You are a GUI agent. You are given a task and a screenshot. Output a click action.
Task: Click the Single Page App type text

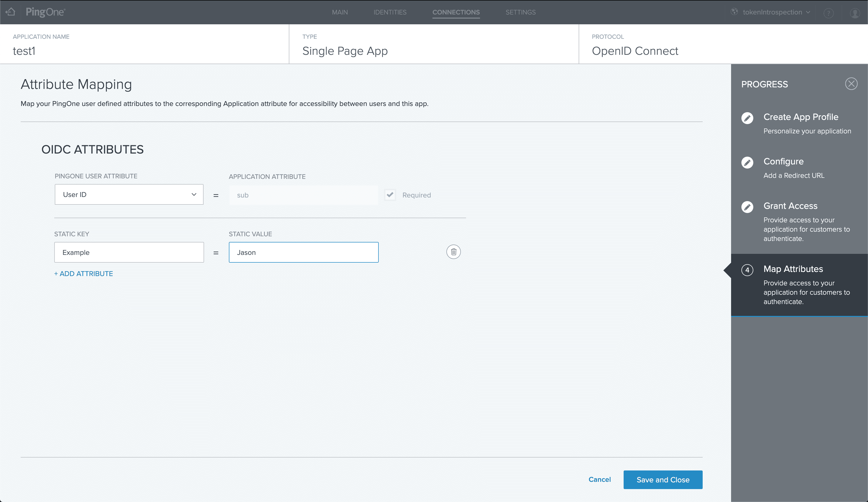point(345,51)
